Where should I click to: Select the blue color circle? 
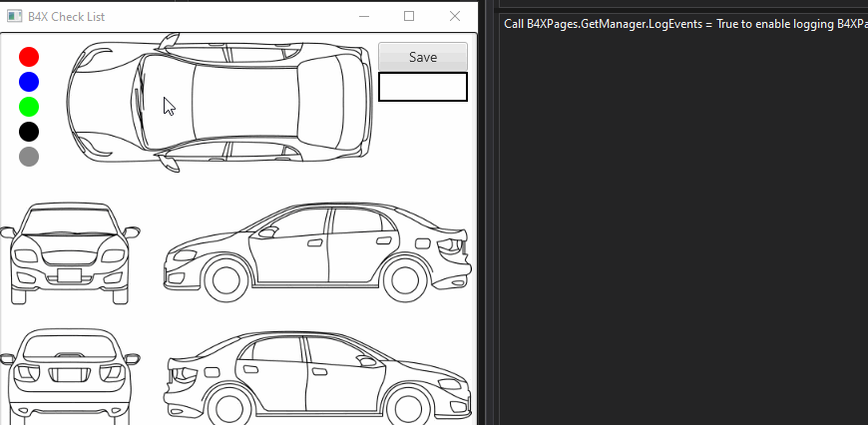[x=29, y=82]
